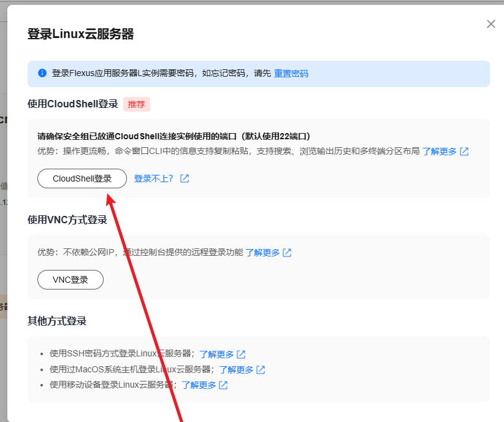Open 了解更多 link in the VNC section
The height and width of the screenshot is (422, 504).
pyautogui.click(x=262, y=253)
